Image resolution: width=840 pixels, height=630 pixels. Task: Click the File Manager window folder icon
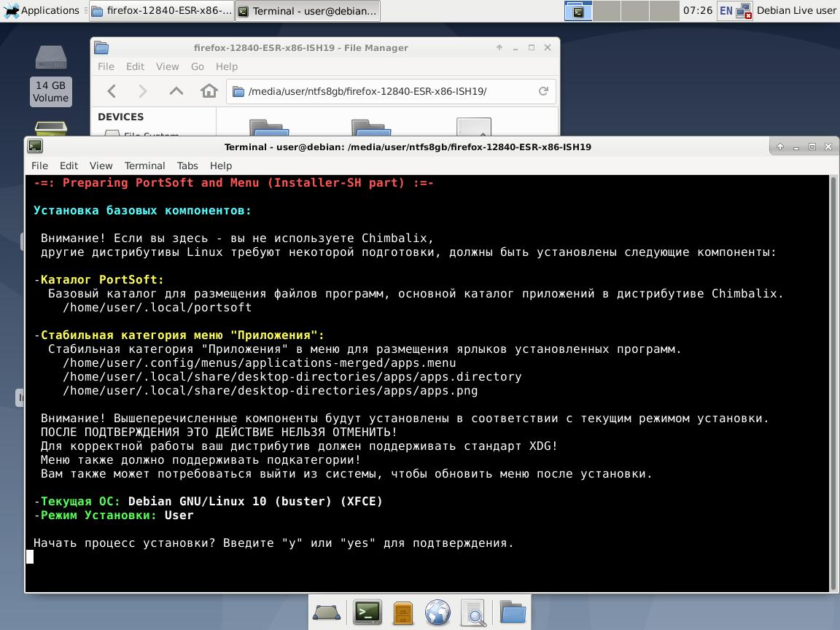(x=101, y=47)
